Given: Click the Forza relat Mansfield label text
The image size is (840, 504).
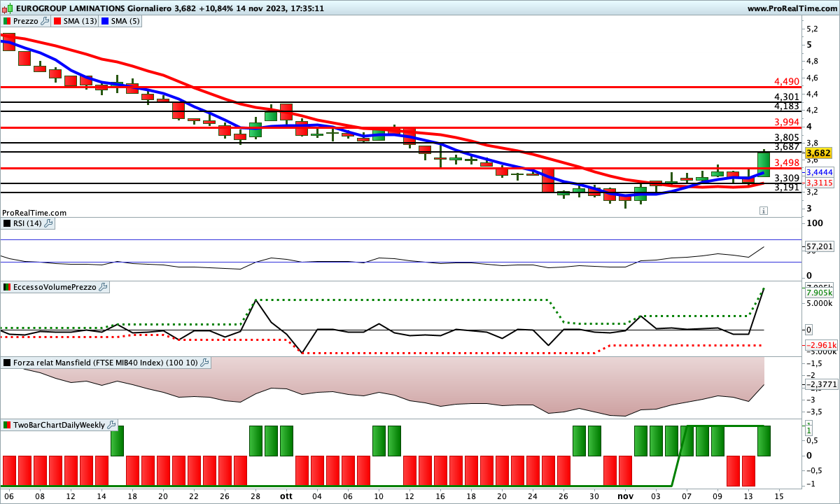Looking at the screenshot, I should pyautogui.click(x=106, y=363).
